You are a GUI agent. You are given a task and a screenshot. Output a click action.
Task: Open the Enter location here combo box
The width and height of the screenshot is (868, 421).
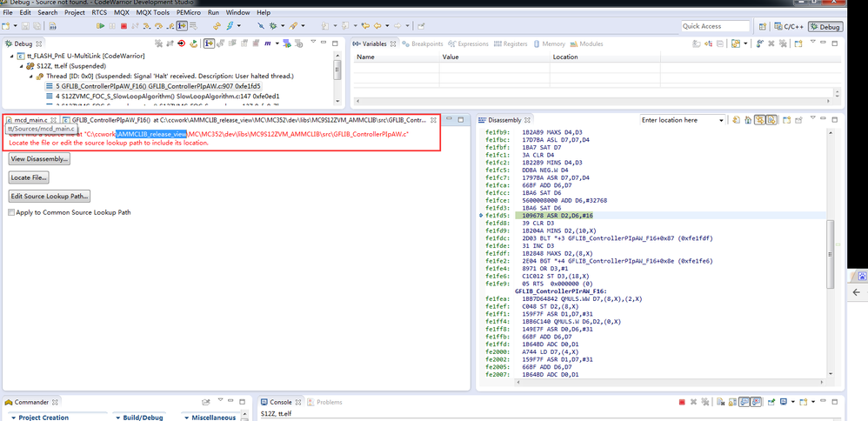[x=683, y=120]
